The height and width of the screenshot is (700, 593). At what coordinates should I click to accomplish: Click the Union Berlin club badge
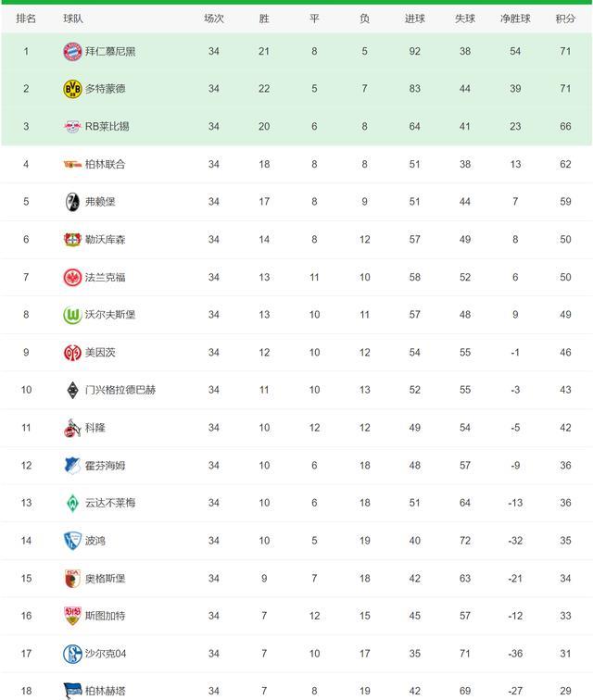pyautogui.click(x=72, y=164)
